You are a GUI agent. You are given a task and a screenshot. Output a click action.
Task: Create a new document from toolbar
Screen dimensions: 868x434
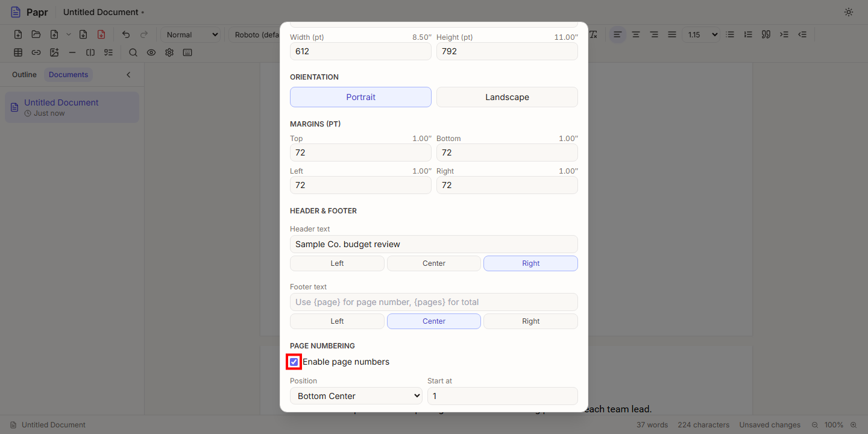point(18,34)
